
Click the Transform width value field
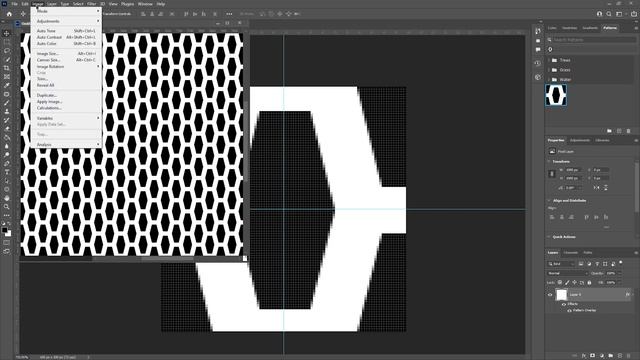pyautogui.click(x=572, y=170)
